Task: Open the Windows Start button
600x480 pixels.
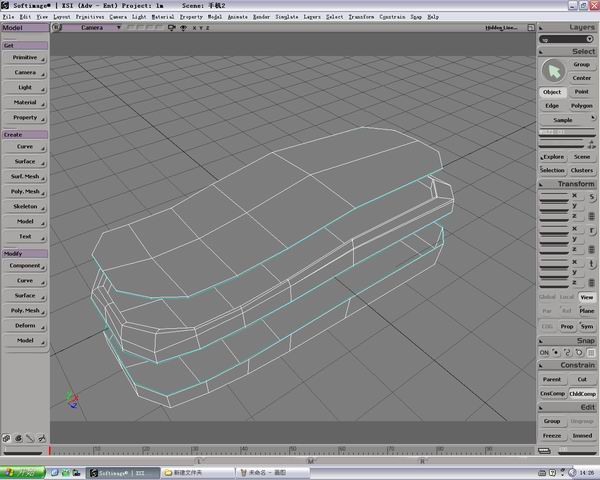Action: click(22, 473)
